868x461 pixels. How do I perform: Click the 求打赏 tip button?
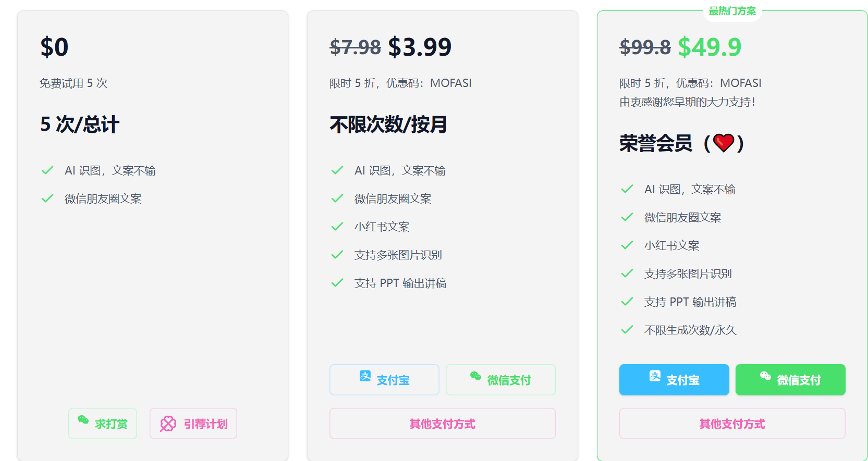[103, 423]
